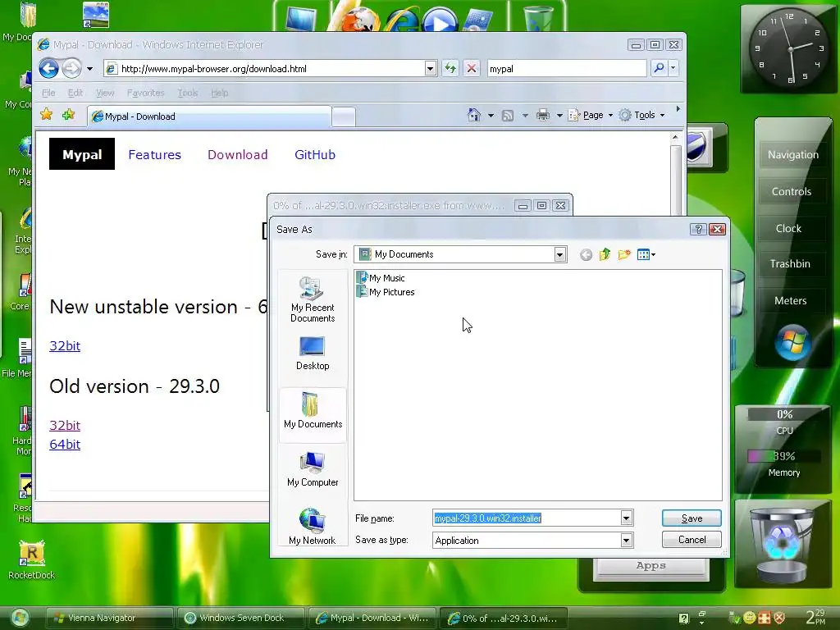The height and width of the screenshot is (630, 840).
Task: Click the Print icon in IE toolbar
Action: pyautogui.click(x=543, y=115)
